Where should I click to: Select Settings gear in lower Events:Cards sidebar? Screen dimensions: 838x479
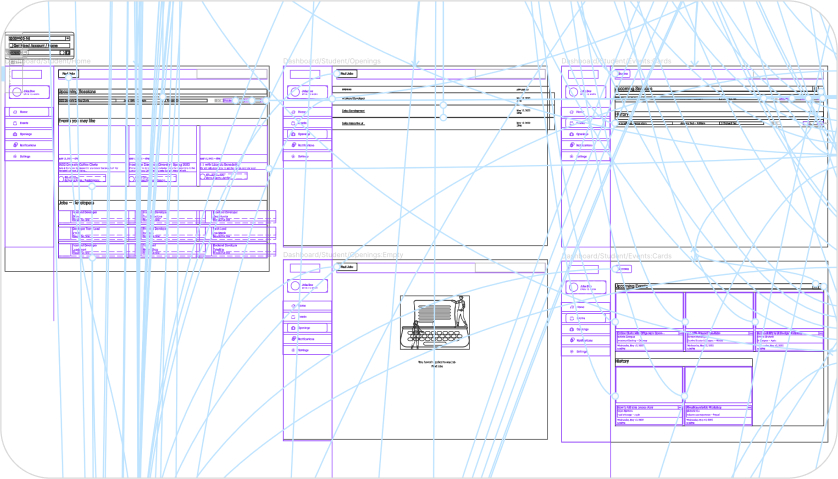point(571,352)
